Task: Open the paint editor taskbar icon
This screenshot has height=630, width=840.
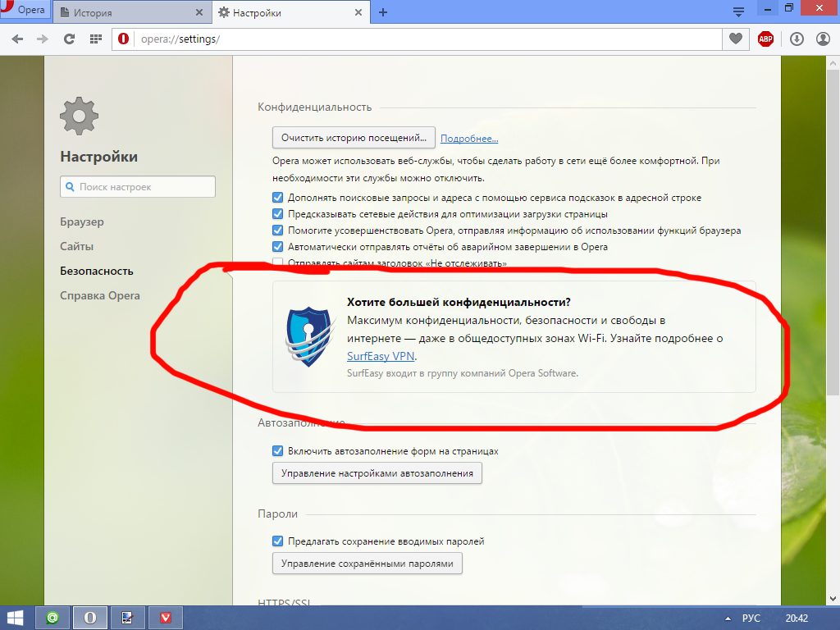Action: [127, 618]
